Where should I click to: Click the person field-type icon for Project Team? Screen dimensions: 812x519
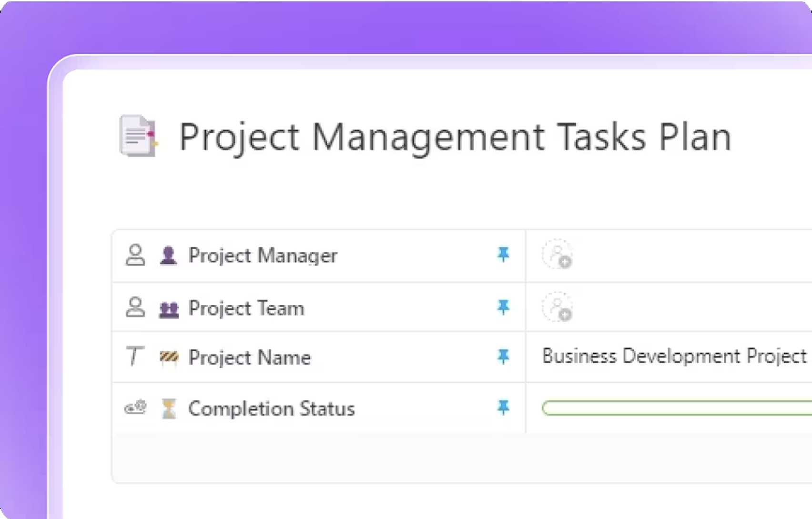(135, 308)
